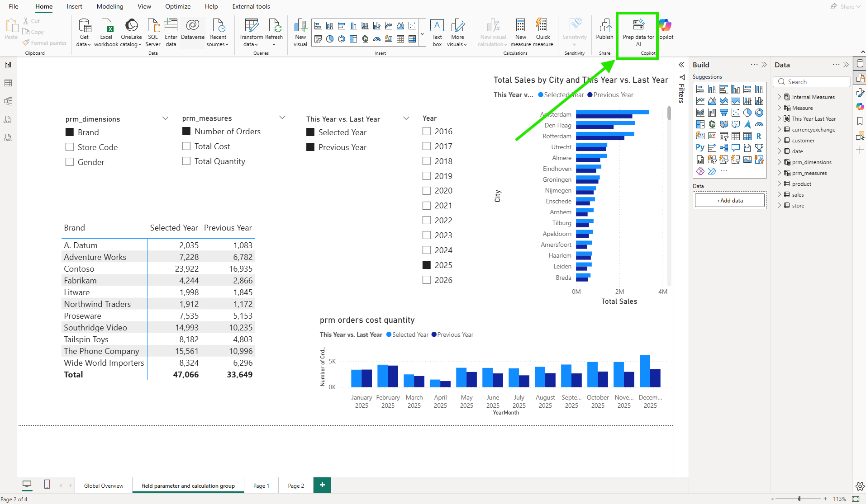Click the SQL Server source icon

153,33
